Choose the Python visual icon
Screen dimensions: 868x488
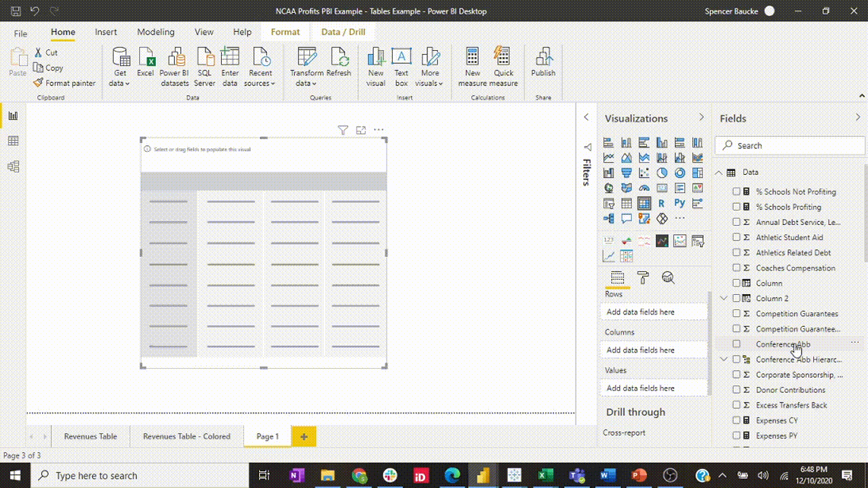point(679,203)
